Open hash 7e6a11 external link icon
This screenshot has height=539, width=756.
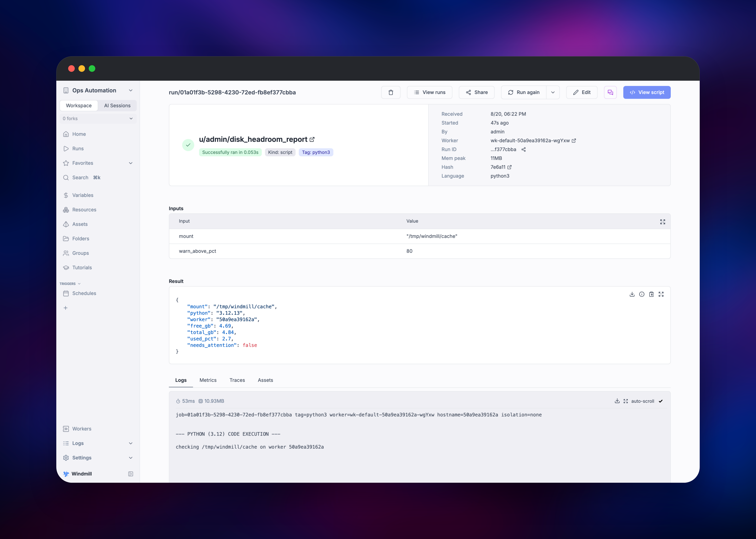509,167
